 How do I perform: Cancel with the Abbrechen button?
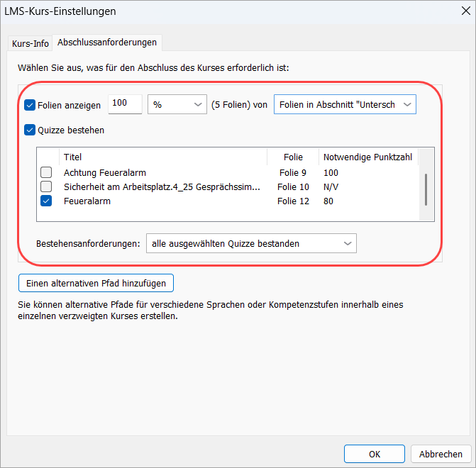click(441, 454)
